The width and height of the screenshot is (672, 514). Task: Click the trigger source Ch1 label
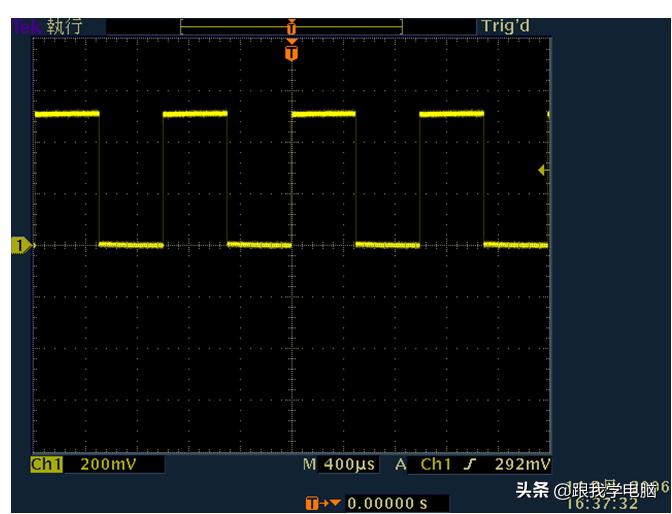tap(435, 464)
